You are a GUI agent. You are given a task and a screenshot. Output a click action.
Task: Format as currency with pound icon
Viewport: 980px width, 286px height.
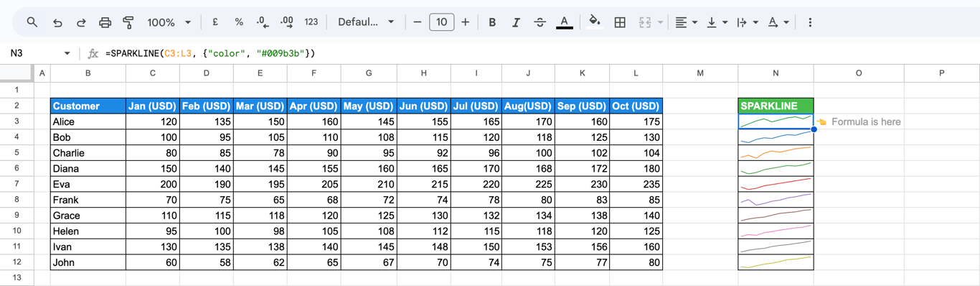click(215, 22)
